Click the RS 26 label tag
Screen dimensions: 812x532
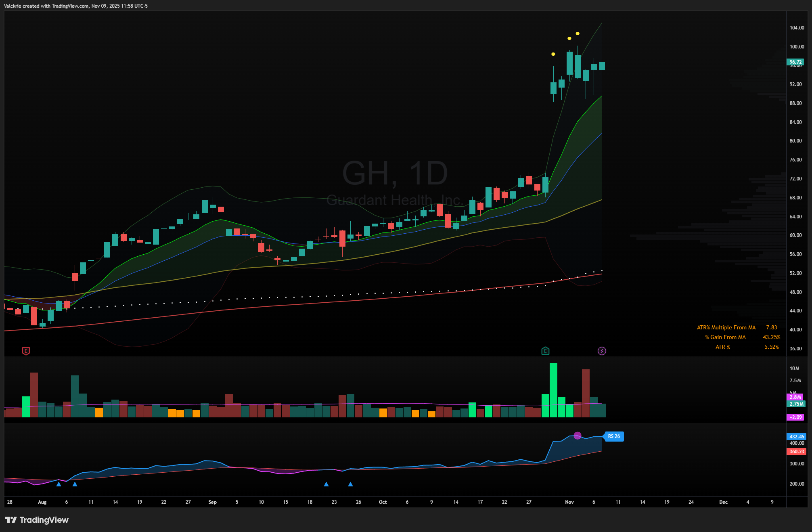[614, 436]
